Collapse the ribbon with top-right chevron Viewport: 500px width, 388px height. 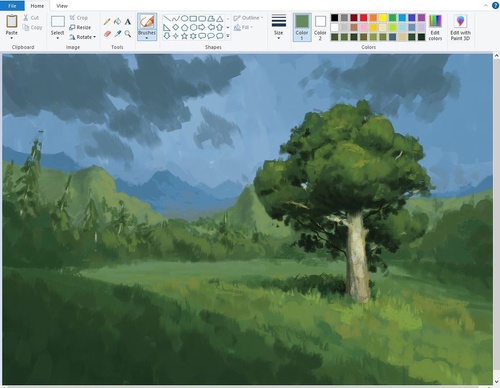pos(486,6)
